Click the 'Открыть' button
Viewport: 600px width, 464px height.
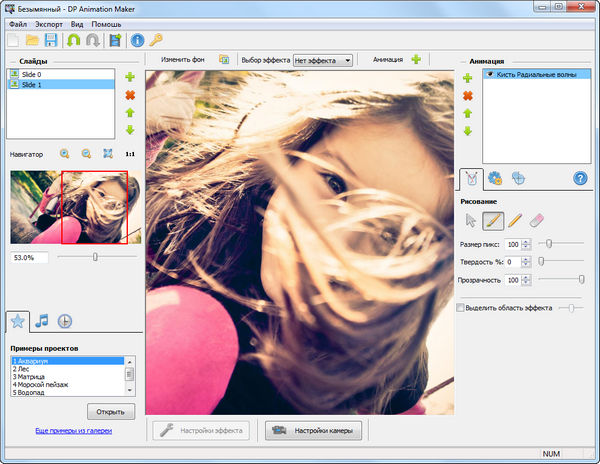(111, 411)
